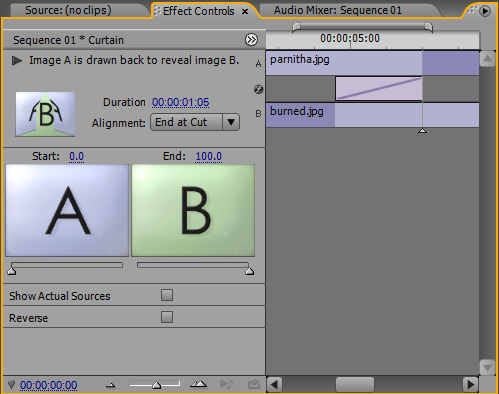Image resolution: width=499 pixels, height=394 pixels.
Task: Open Audio Mixer: Sequence 01 tab
Action: click(338, 10)
